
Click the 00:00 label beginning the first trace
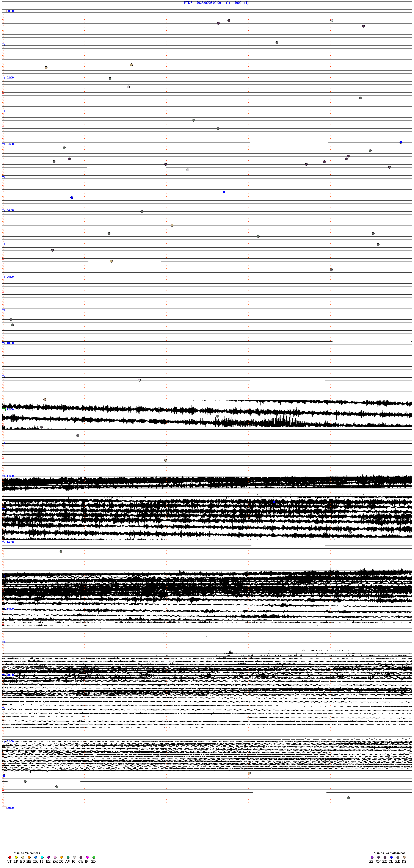point(10,11)
